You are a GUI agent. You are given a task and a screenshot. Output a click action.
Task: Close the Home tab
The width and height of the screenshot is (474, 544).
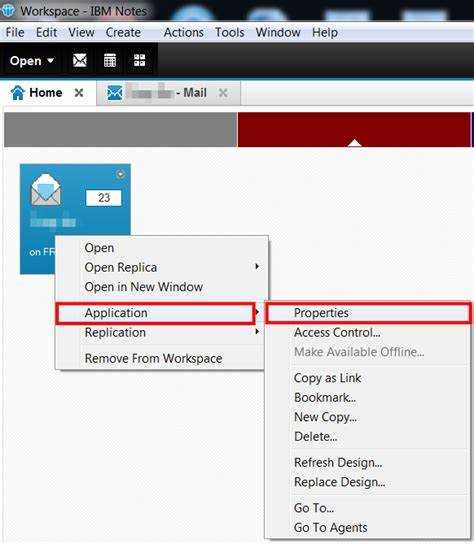79,93
